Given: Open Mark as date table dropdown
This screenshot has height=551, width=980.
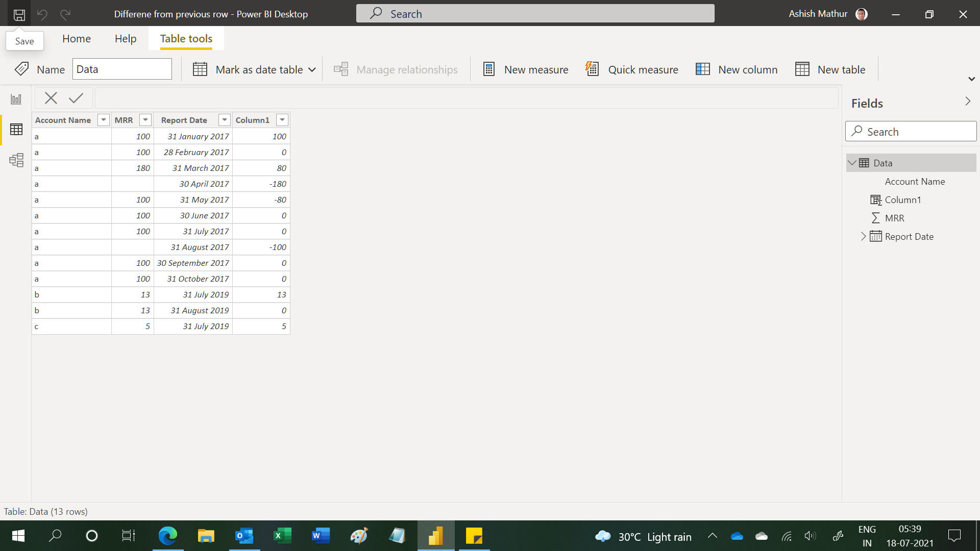Looking at the screenshot, I should [254, 69].
